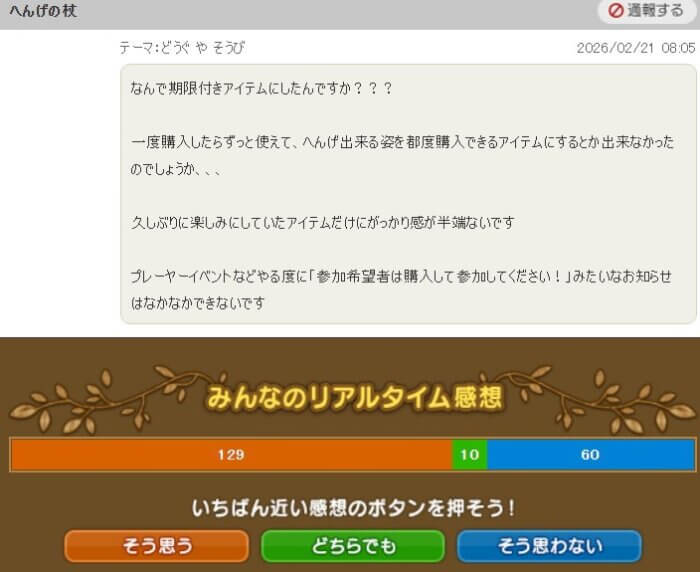This screenshot has width=700, height=572.
Task: Open the theme テーマ:どうぐ や そうび
Action: click(x=182, y=48)
